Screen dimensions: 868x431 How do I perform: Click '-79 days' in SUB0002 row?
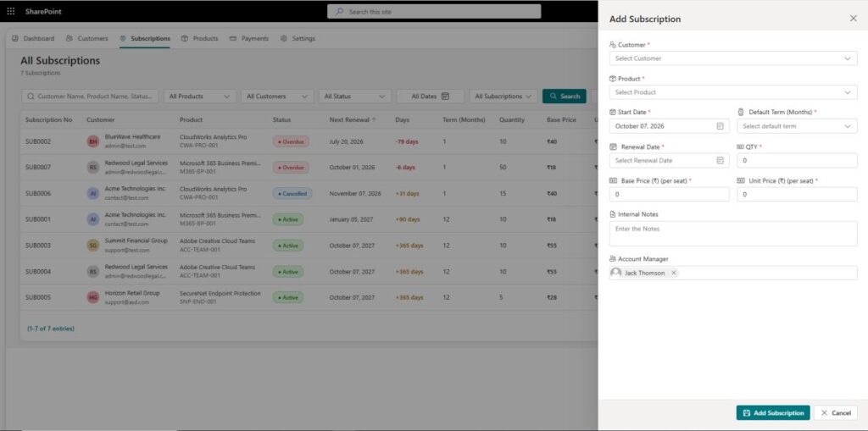407,141
